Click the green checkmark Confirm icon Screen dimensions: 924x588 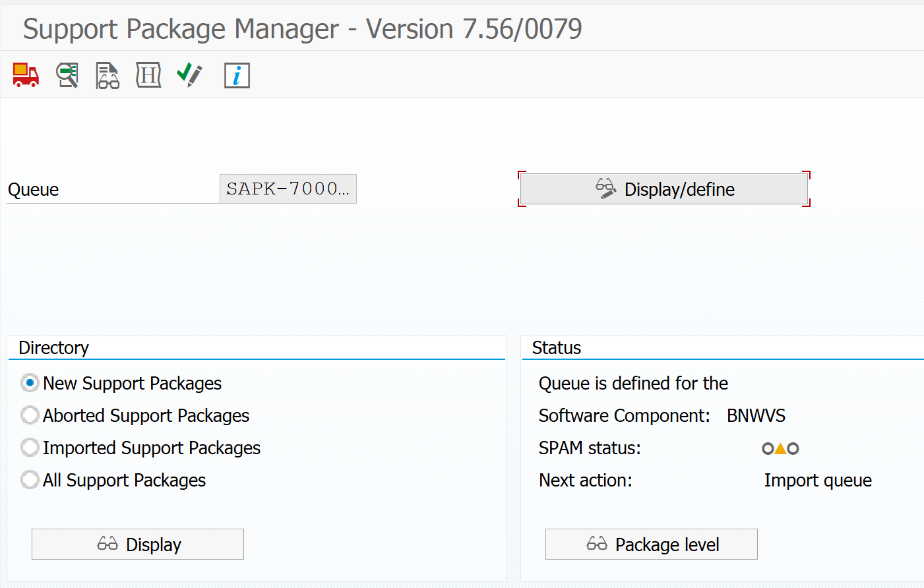[189, 75]
